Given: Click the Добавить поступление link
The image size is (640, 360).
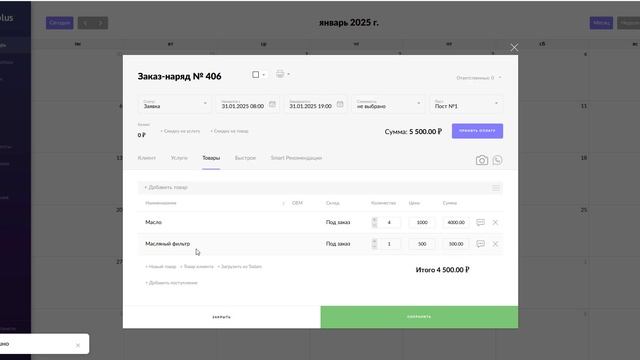Looking at the screenshot, I should [x=171, y=283].
